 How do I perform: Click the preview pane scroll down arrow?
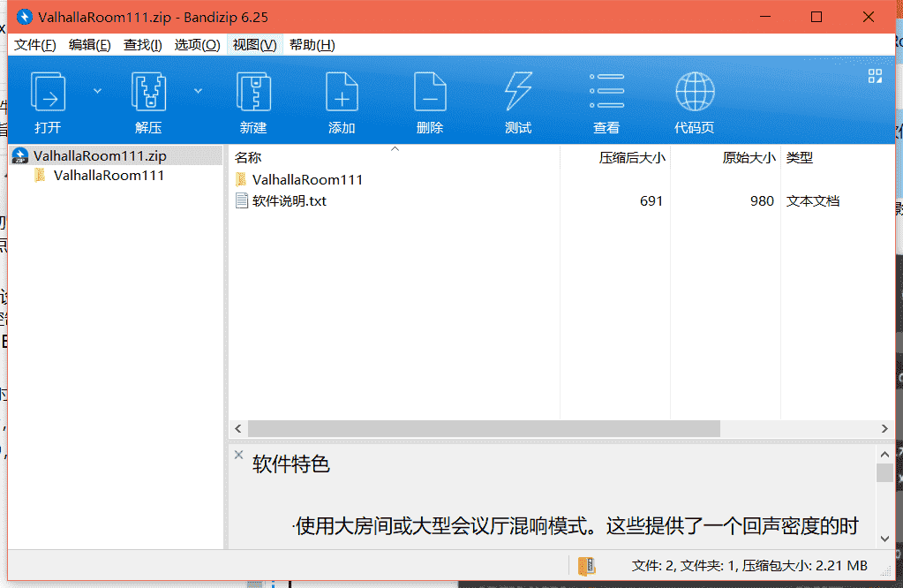pyautogui.click(x=884, y=539)
